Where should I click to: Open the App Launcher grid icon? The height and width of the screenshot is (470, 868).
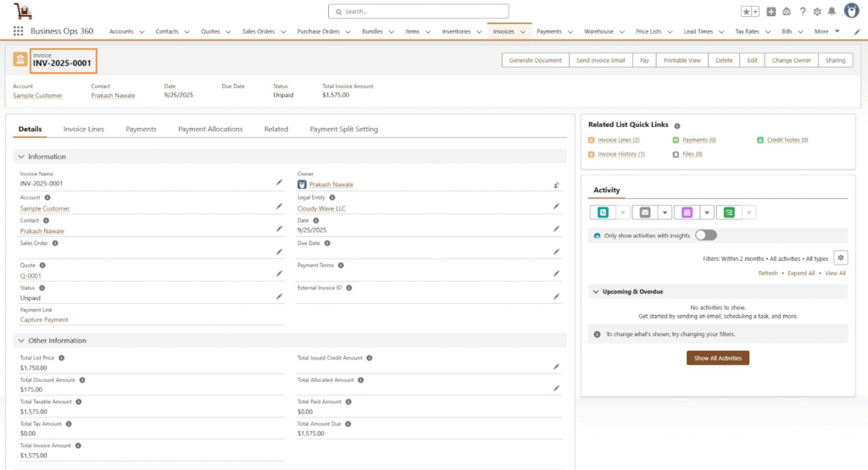(18, 31)
